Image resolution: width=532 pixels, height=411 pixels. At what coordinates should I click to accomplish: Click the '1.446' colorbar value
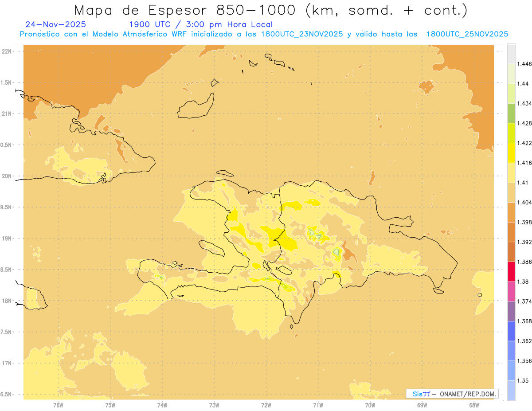coord(525,64)
